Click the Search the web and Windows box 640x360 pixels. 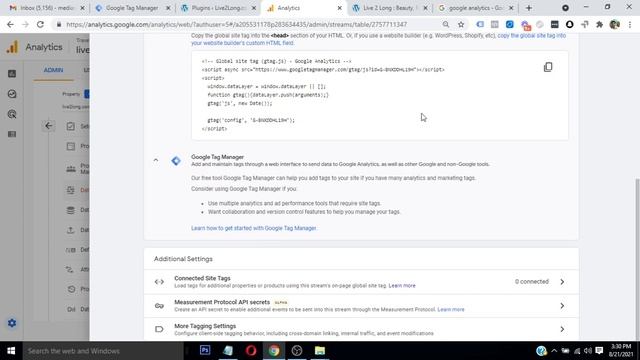(x=103, y=351)
